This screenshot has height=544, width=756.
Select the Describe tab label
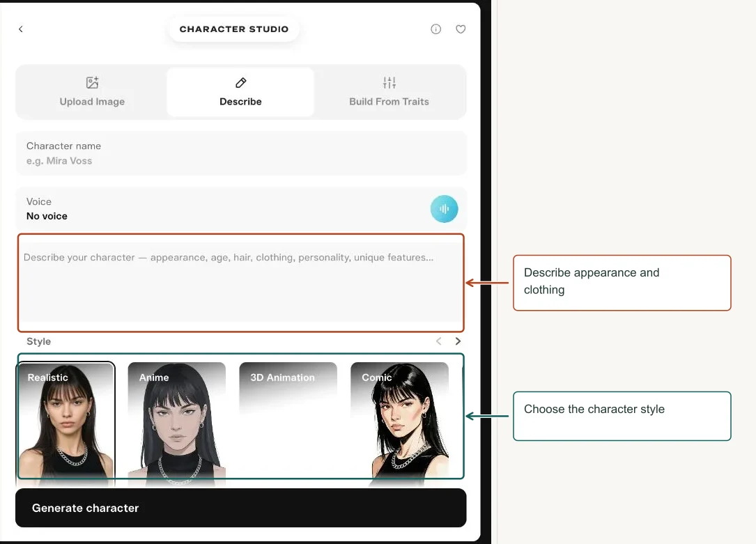(240, 102)
